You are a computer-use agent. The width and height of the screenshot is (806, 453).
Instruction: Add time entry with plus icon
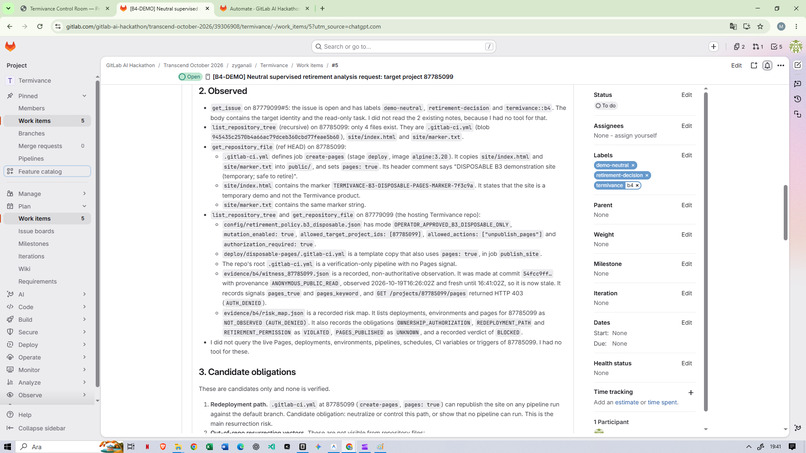click(x=690, y=392)
